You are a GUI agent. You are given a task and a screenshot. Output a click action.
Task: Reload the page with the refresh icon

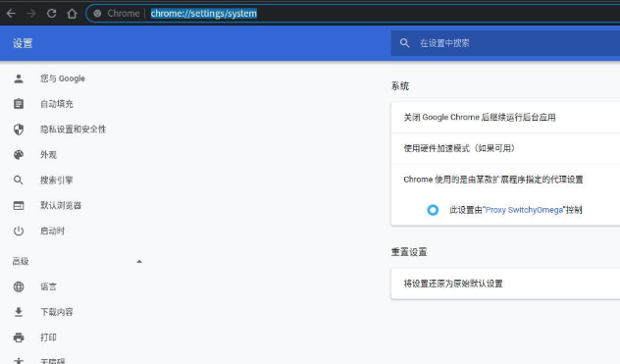[51, 14]
